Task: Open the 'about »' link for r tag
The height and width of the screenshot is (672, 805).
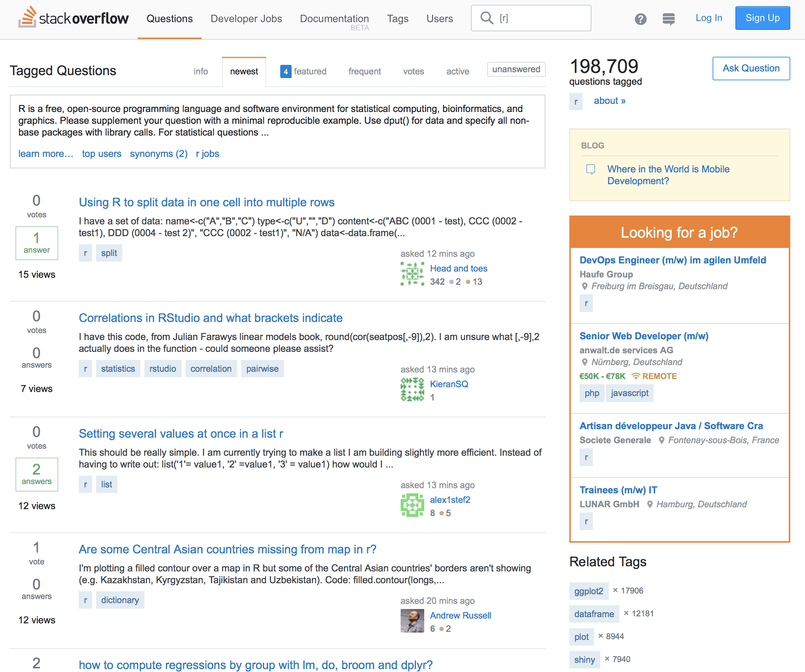Action: [x=609, y=101]
